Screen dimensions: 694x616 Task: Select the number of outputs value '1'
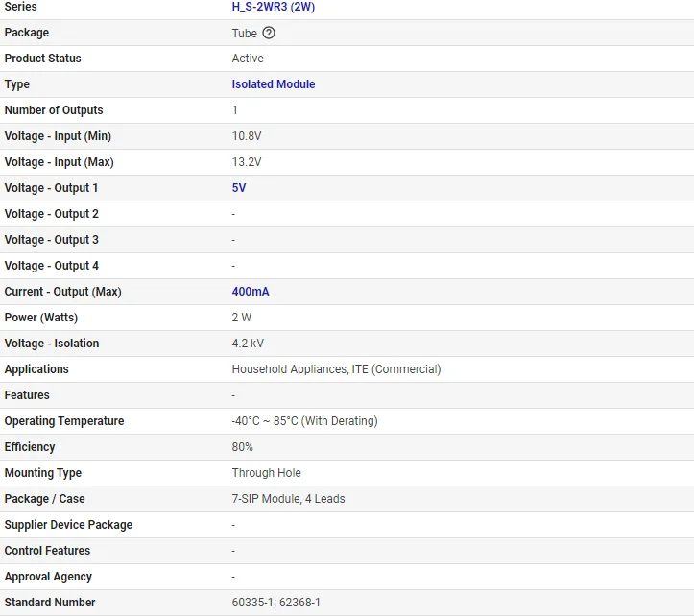(x=234, y=110)
